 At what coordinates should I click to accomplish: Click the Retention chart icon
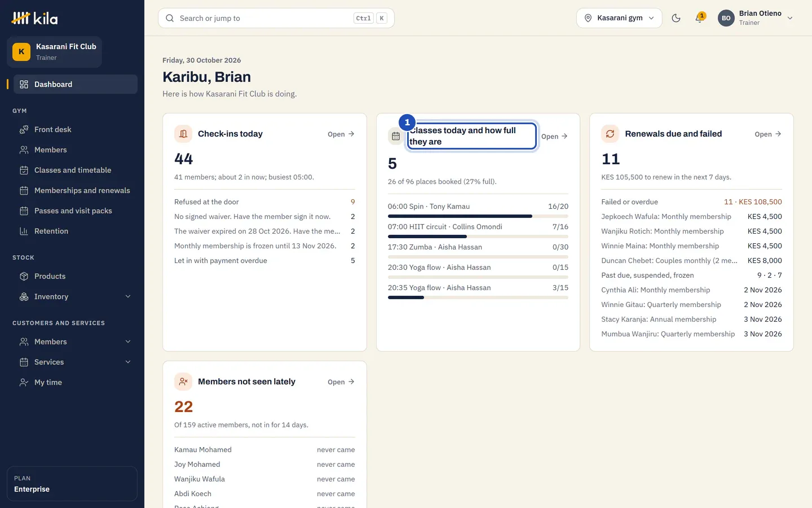24,231
